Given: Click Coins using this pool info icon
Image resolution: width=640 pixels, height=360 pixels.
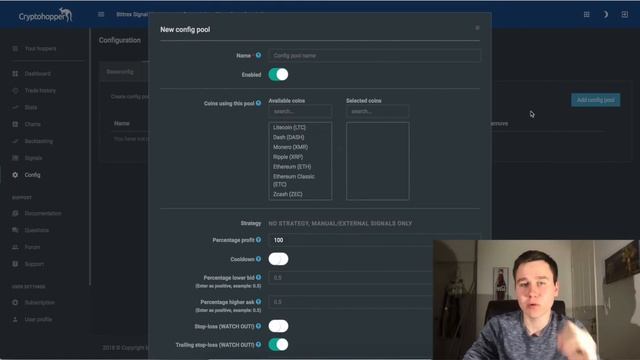Looking at the screenshot, I should (x=258, y=103).
